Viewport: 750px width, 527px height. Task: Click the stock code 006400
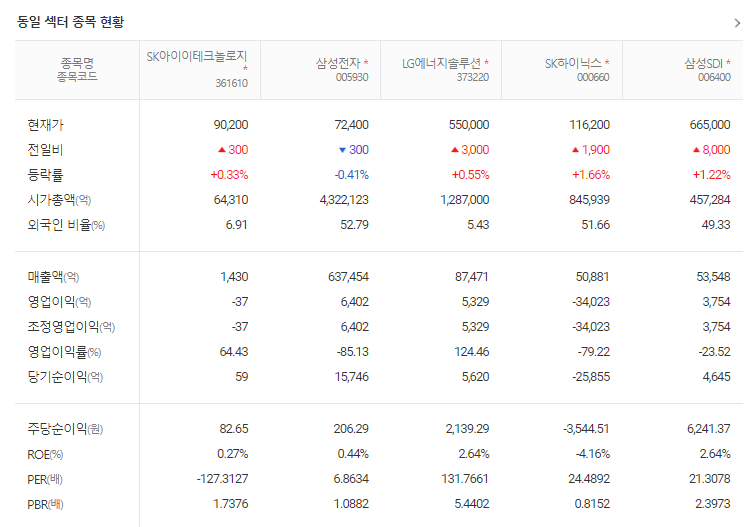[x=714, y=77]
